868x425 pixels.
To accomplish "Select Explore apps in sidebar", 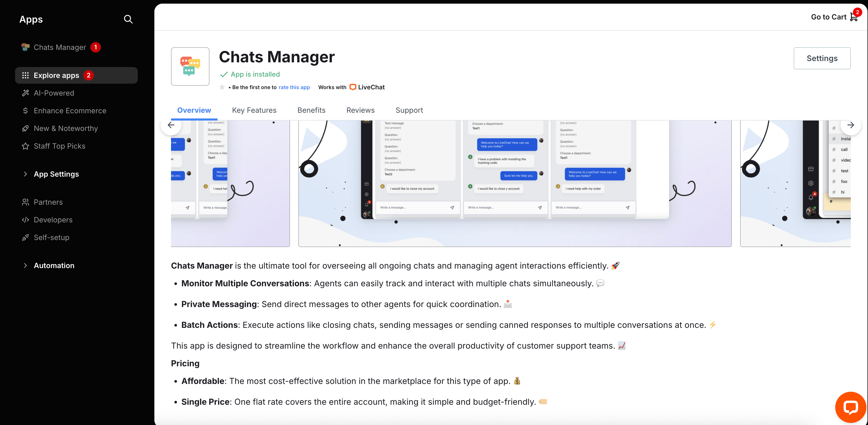I will (x=76, y=75).
